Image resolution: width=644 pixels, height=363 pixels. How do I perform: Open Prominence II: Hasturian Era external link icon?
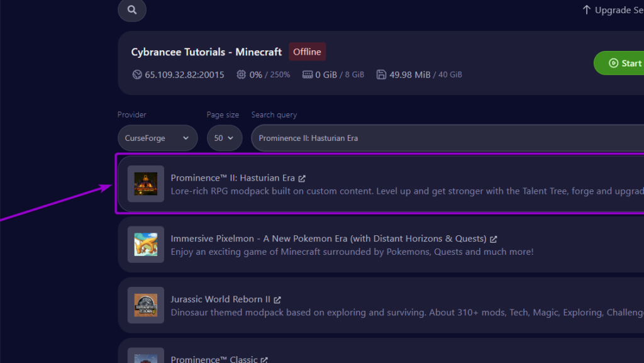(x=303, y=177)
